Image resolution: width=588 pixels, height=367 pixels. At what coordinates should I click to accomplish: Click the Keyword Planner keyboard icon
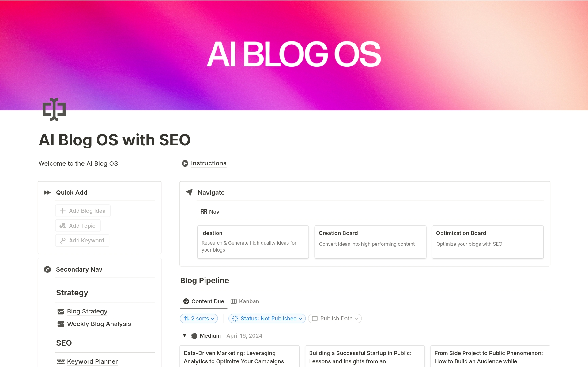[x=61, y=362]
